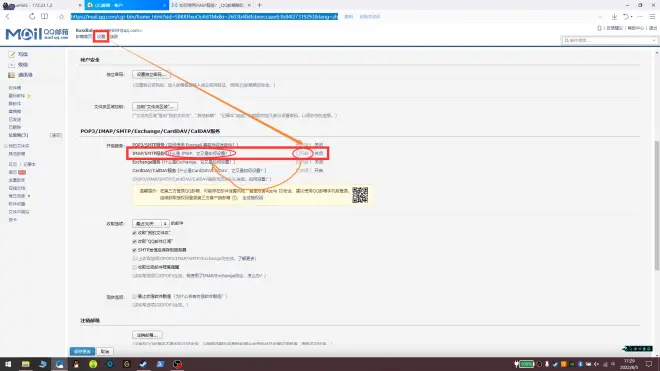Reload the page with the refresh icon
This screenshot has height=371, width=660.
32,16
